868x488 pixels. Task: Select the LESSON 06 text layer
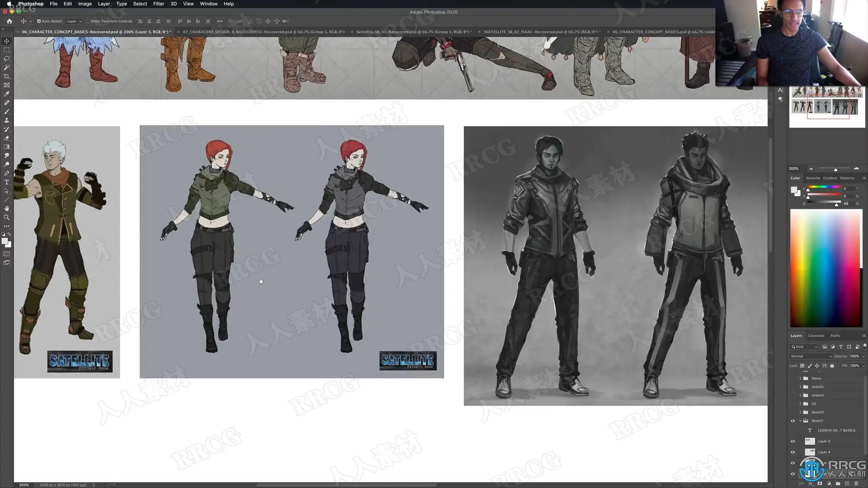point(836,430)
